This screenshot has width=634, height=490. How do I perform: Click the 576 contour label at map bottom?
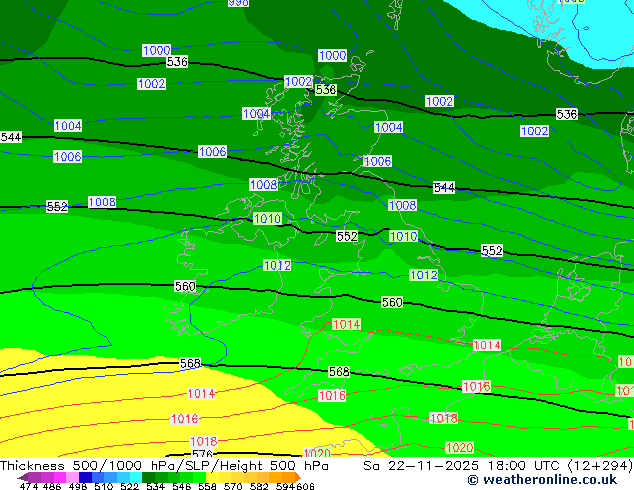click(202, 454)
